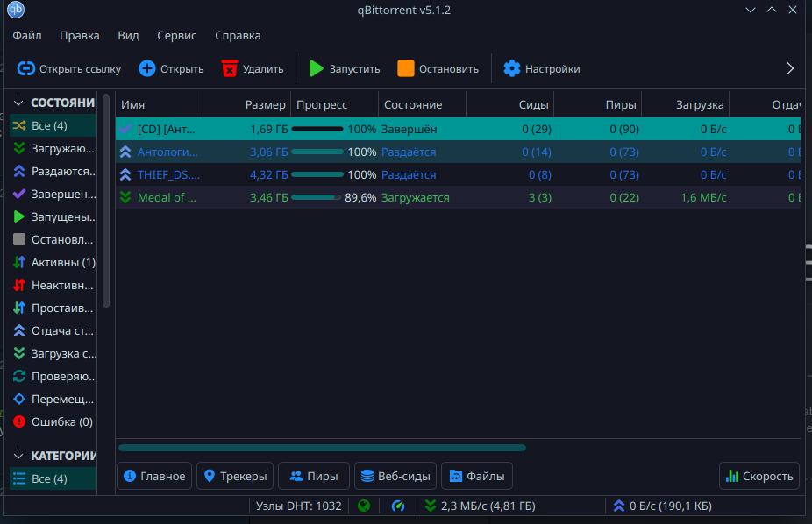Open the 'Файл' menu
The width and height of the screenshot is (812, 524).
click(x=27, y=36)
